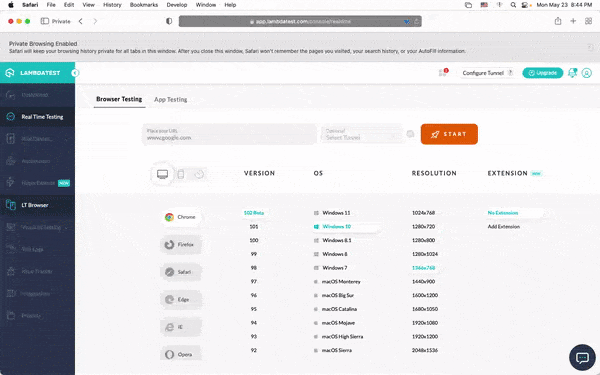Show Safari tab overview grid
This screenshot has height=375, width=600.
[x=589, y=21]
